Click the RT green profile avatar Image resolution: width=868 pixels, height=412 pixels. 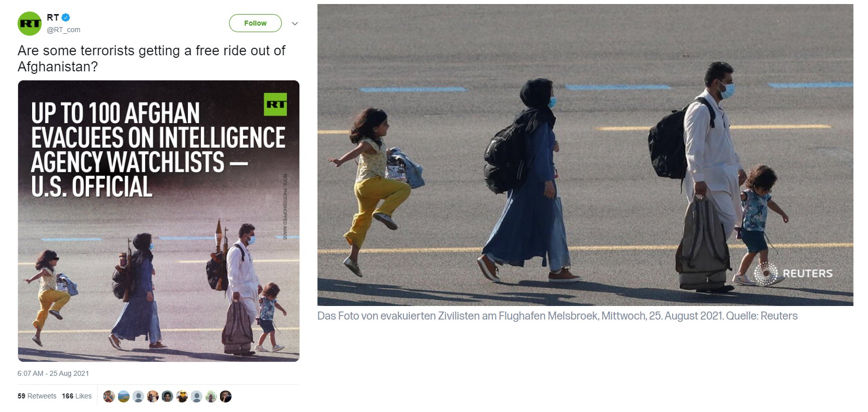coord(30,24)
